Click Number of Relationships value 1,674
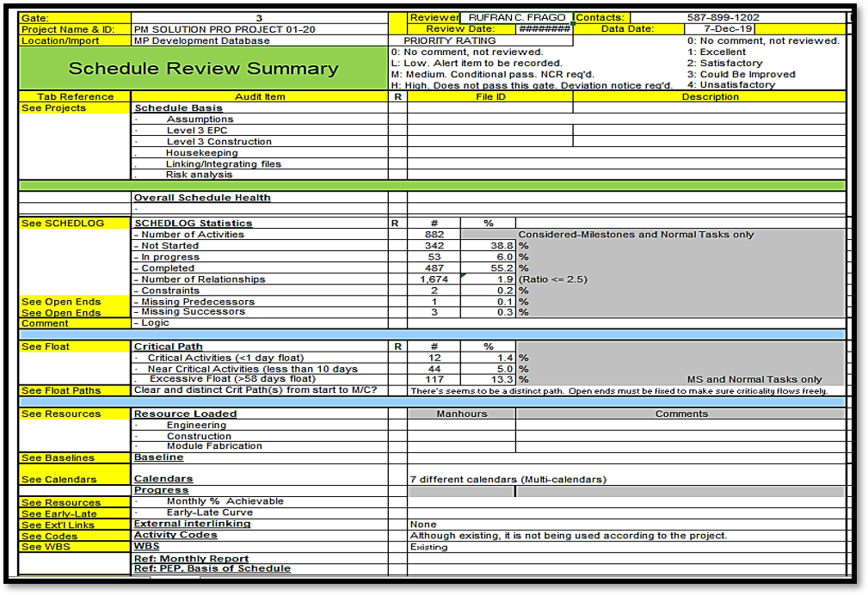 point(434,279)
